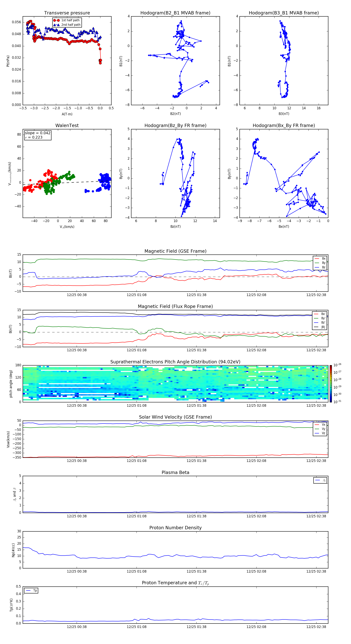351x644 pixels.
Task: Select 'Bz' in the GSE magnetic field legend
Action: (x=320, y=267)
